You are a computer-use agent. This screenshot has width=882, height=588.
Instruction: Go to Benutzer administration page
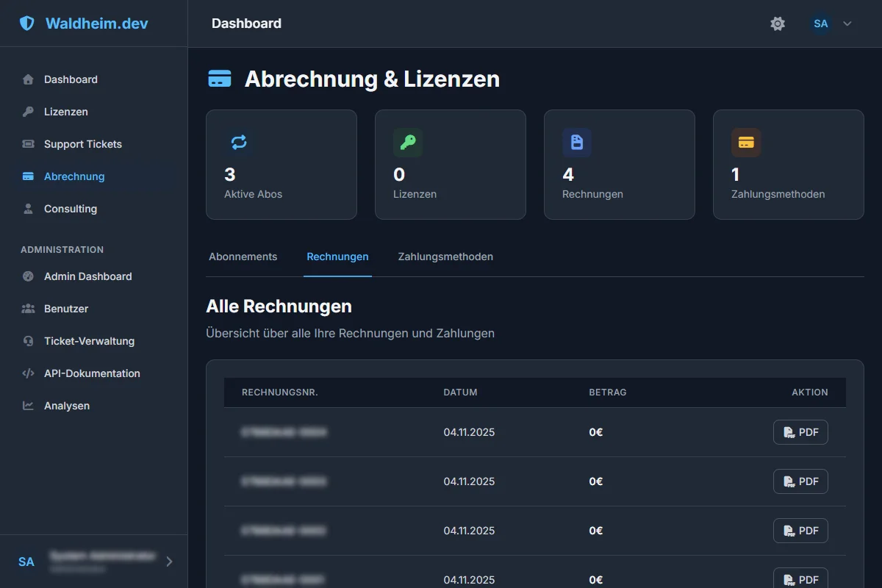coord(66,309)
